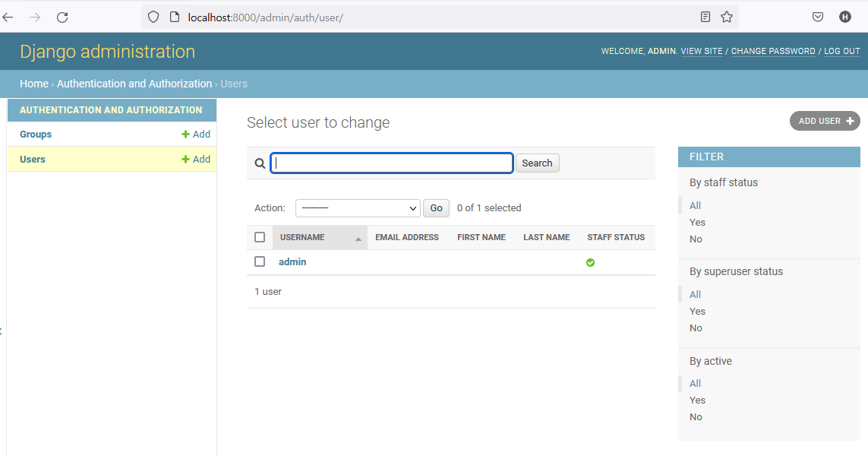This screenshot has width=868, height=456.
Task: Go to Home breadcrumb
Action: point(34,84)
